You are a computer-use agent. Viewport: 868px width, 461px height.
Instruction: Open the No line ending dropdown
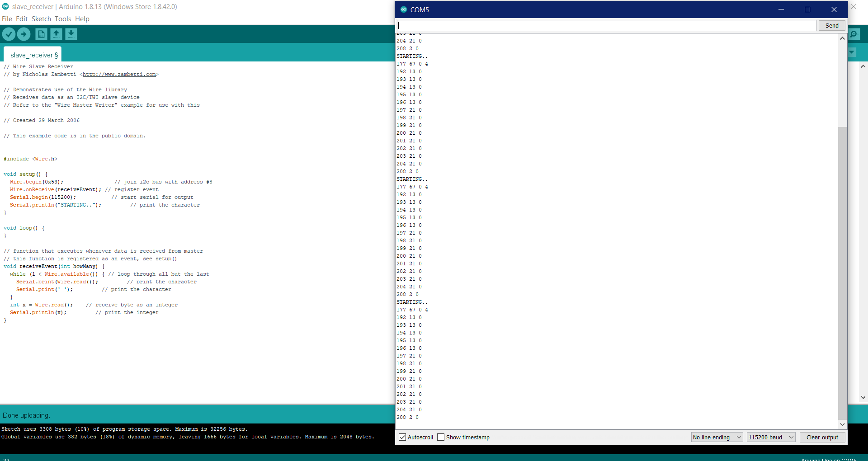pyautogui.click(x=717, y=437)
